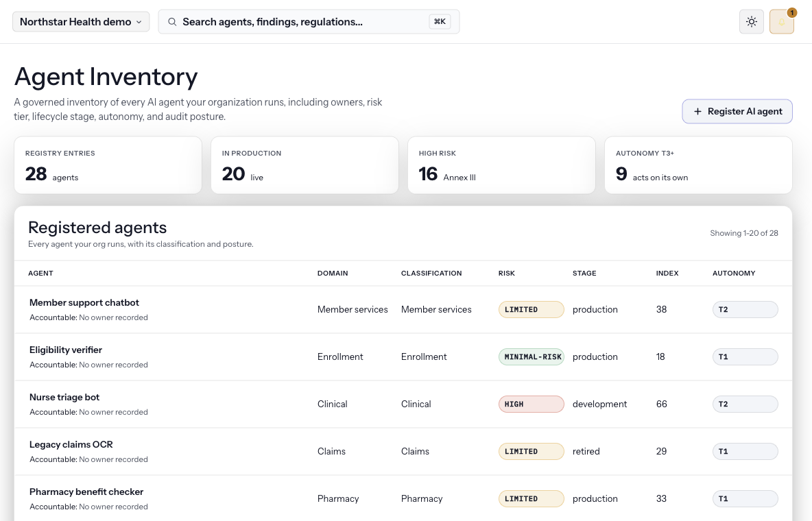The image size is (812, 521).
Task: Sort by the CLASSIFICATION column header
Action: [431, 273]
